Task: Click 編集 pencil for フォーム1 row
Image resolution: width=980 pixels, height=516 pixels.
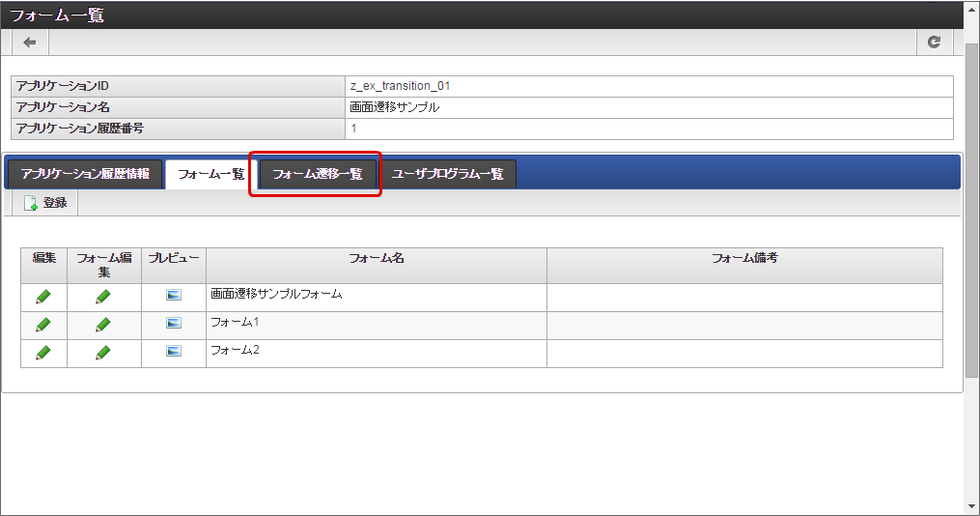Action: pyautogui.click(x=43, y=325)
